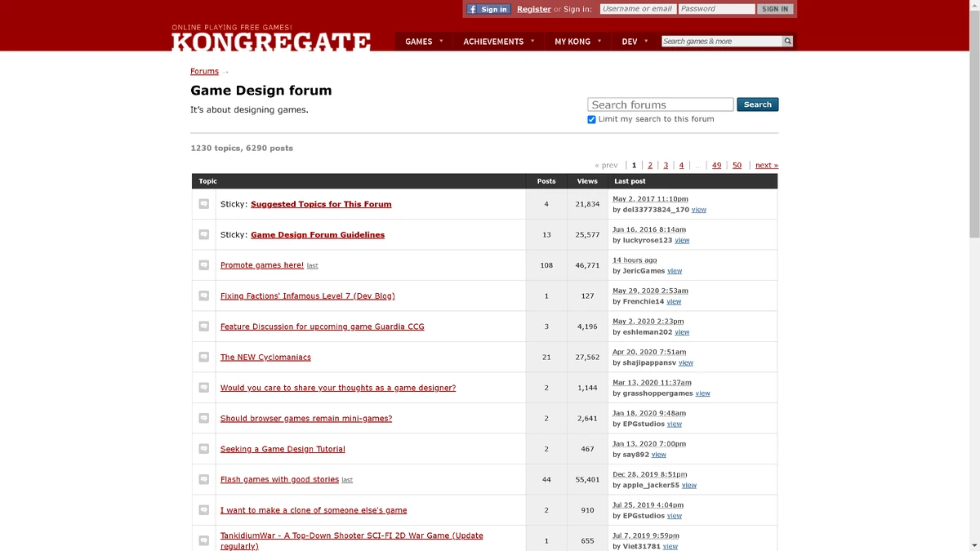This screenshot has height=551, width=980.
Task: Click the KONGREGATE logo
Action: pos(272,39)
